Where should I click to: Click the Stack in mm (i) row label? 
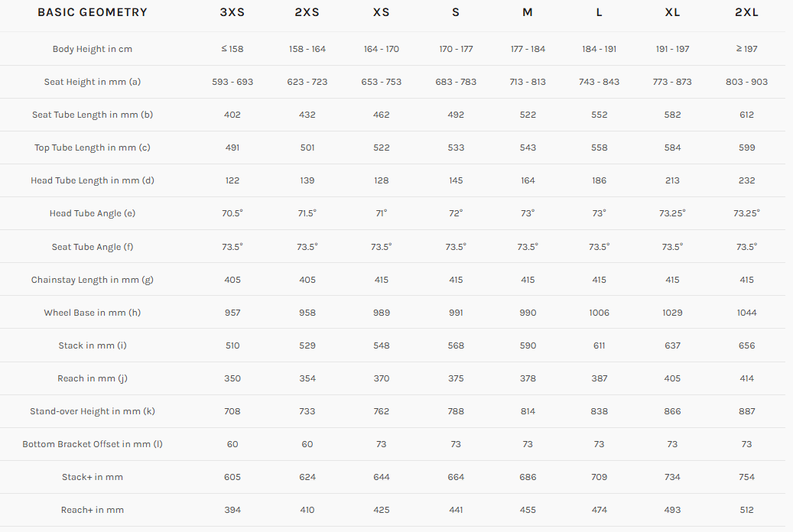coord(93,345)
